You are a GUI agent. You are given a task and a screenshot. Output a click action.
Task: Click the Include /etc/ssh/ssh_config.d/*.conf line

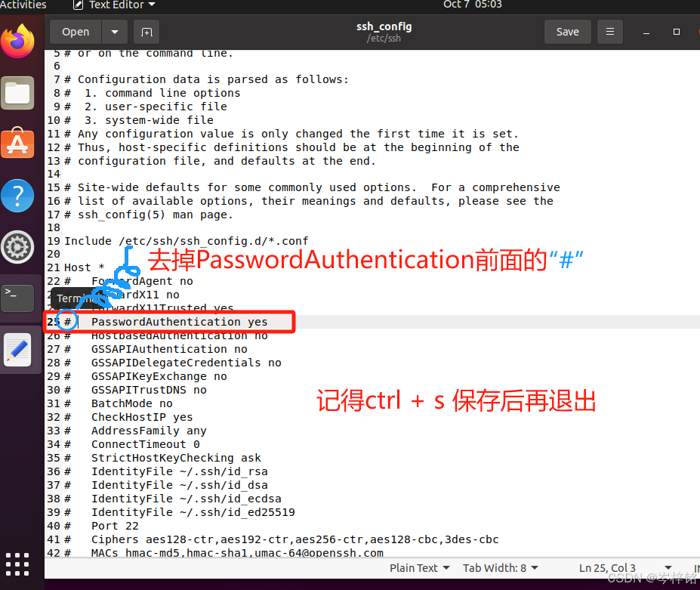click(x=187, y=241)
